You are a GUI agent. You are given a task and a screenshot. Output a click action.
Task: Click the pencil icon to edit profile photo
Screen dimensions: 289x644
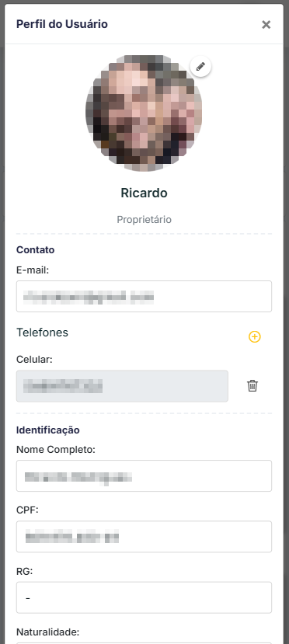coord(200,67)
